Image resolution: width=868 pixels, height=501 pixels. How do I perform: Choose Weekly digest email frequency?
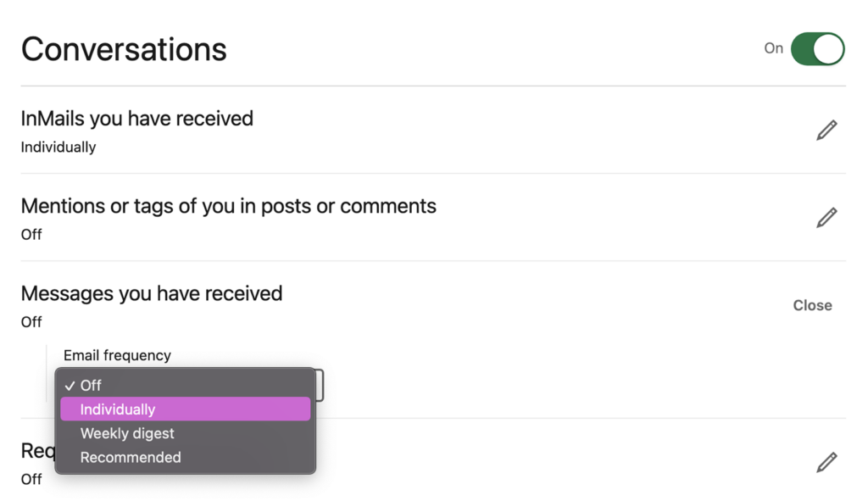[x=126, y=433]
